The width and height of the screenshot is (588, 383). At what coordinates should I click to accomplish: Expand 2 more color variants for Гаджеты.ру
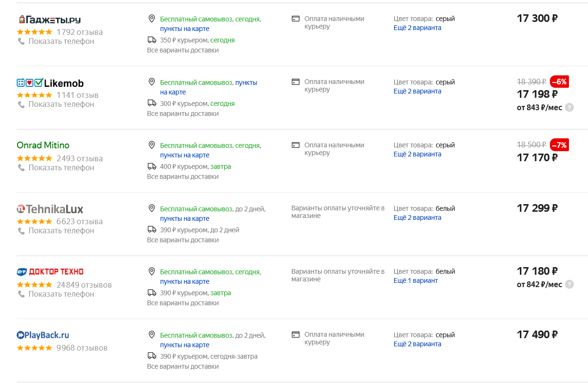(x=417, y=28)
